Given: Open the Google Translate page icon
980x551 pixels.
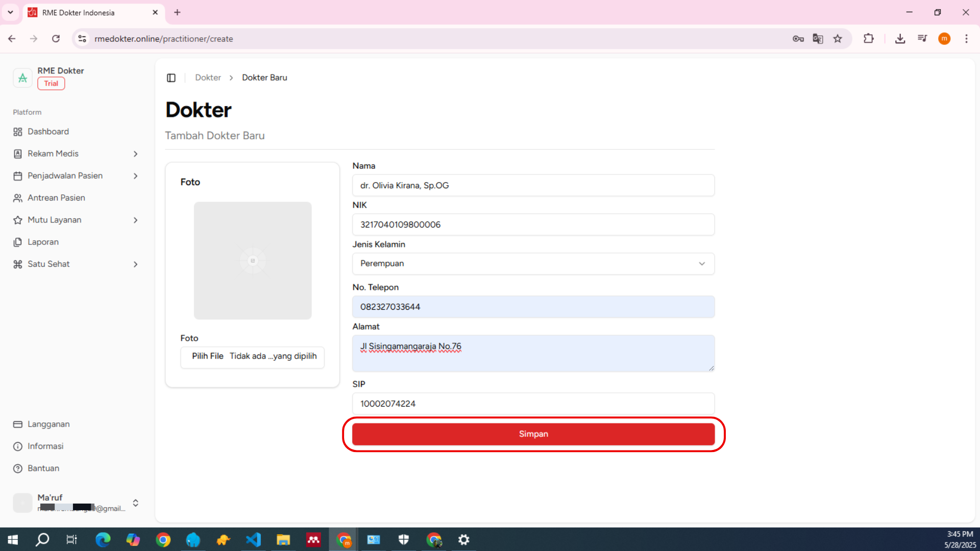Looking at the screenshot, I should point(818,39).
